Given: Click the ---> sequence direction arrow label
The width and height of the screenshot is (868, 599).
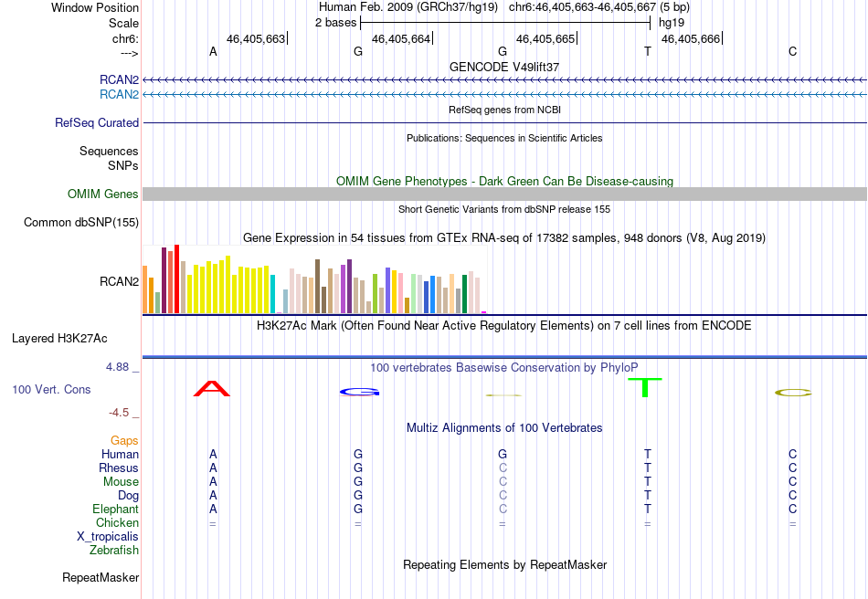Looking at the screenshot, I should [129, 53].
